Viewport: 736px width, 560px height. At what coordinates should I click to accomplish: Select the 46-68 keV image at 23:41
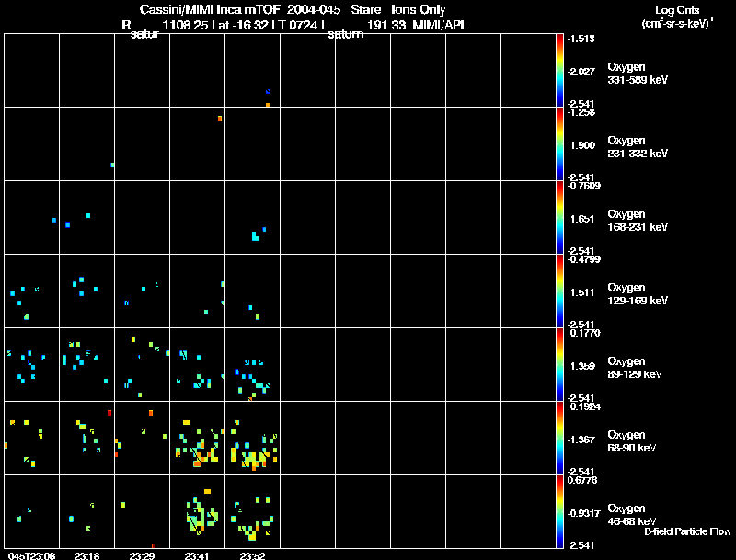(197, 511)
